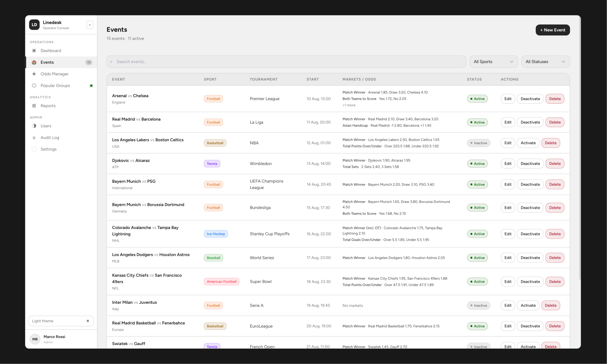Click the Events count badge 15
This screenshot has height=364, width=607.
(x=89, y=62)
